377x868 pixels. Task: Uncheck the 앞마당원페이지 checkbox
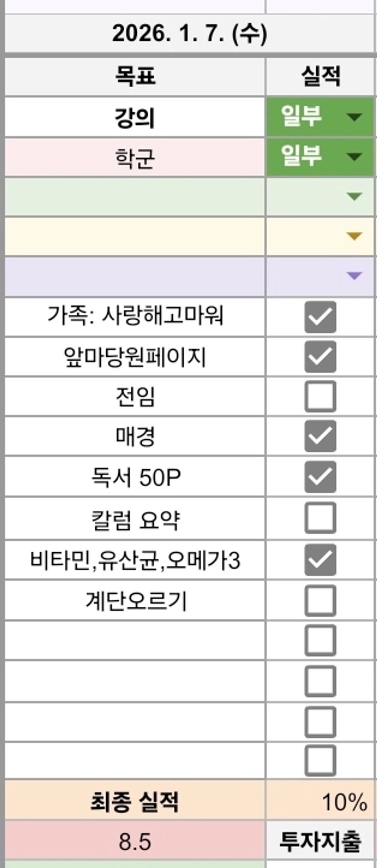(x=320, y=356)
